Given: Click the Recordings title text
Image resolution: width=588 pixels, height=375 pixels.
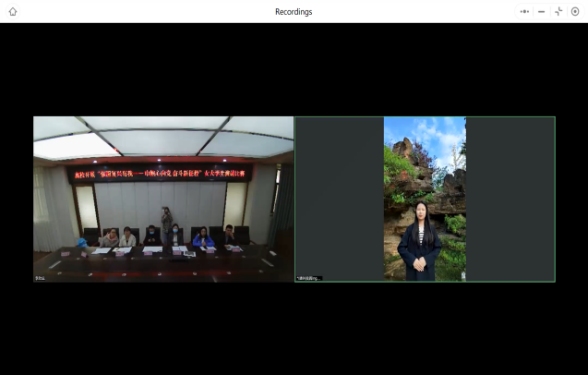Looking at the screenshot, I should pyautogui.click(x=294, y=11).
